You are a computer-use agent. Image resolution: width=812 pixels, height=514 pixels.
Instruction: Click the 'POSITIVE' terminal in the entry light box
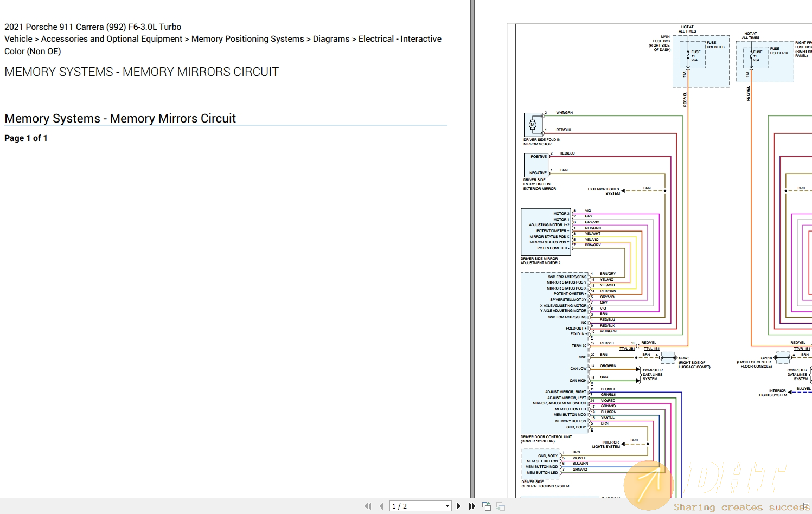tap(539, 157)
